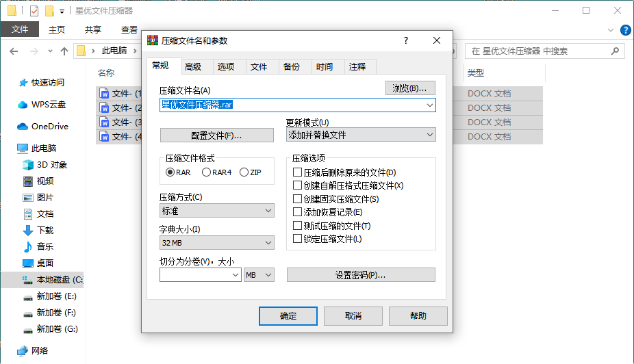Open the 字典大小 32 MB dropdown
The width and height of the screenshot is (634, 364).
[217, 243]
